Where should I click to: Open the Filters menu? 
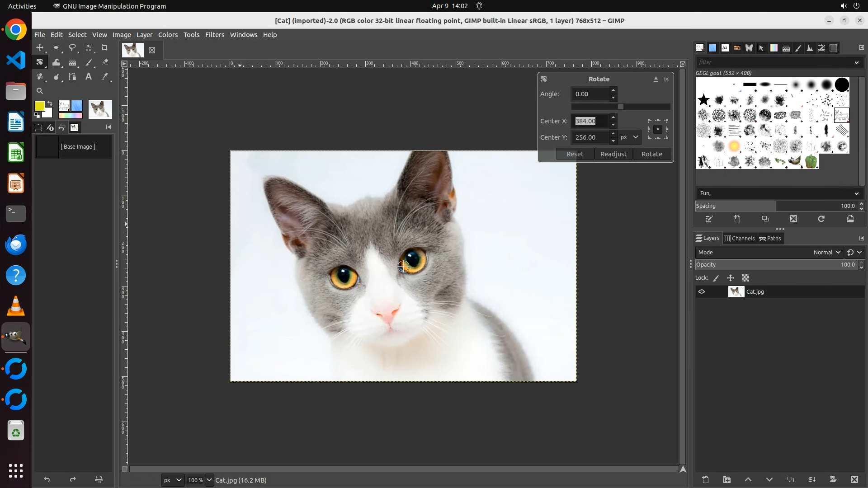[x=214, y=35]
